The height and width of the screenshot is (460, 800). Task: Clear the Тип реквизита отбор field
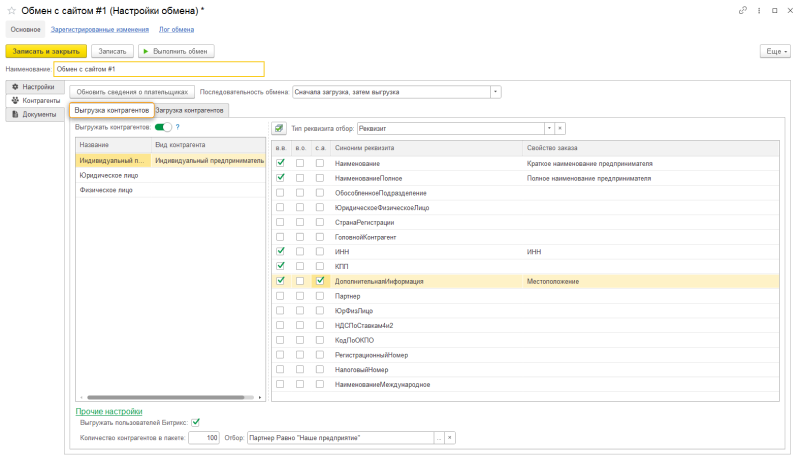[560, 128]
